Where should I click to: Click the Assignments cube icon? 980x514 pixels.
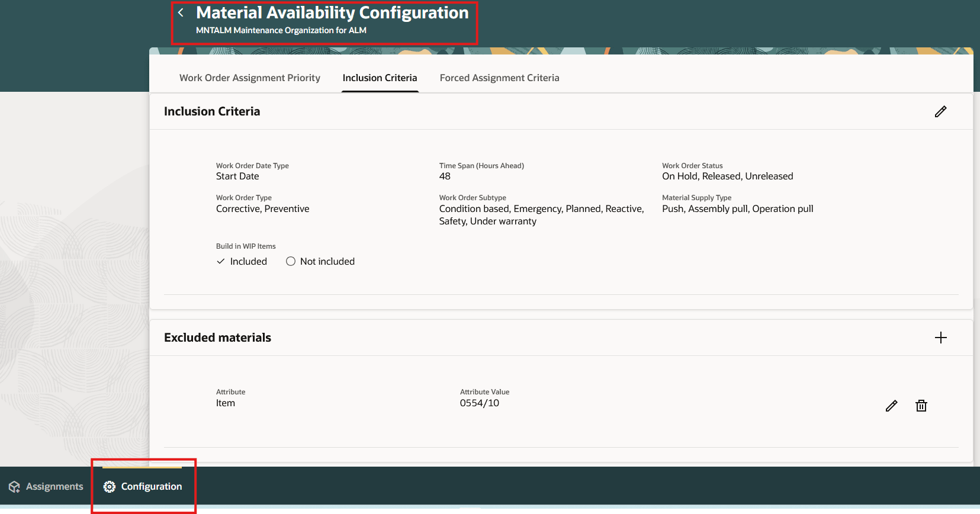pos(14,487)
